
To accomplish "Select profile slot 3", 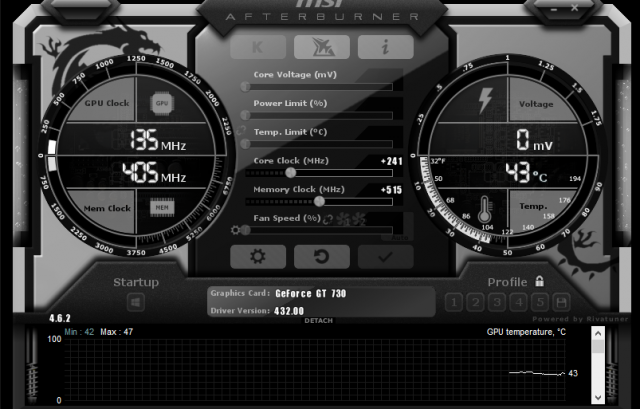I will click(x=497, y=302).
